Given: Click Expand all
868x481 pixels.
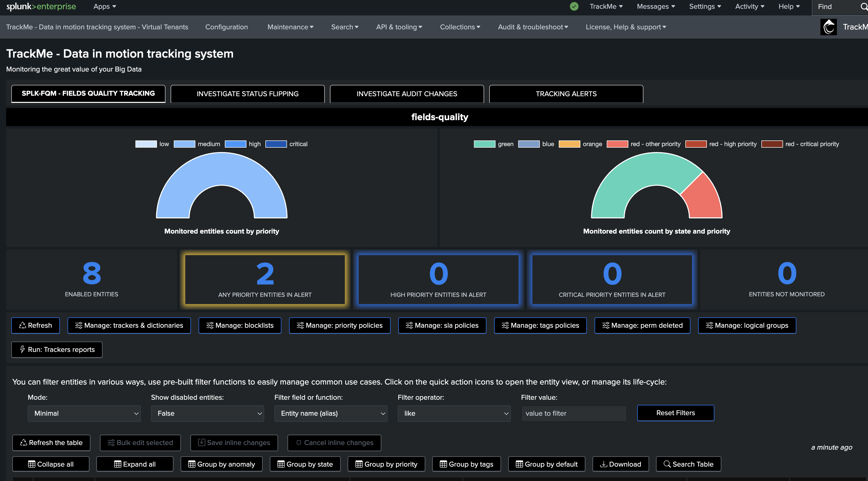Looking at the screenshot, I should coord(135,464).
